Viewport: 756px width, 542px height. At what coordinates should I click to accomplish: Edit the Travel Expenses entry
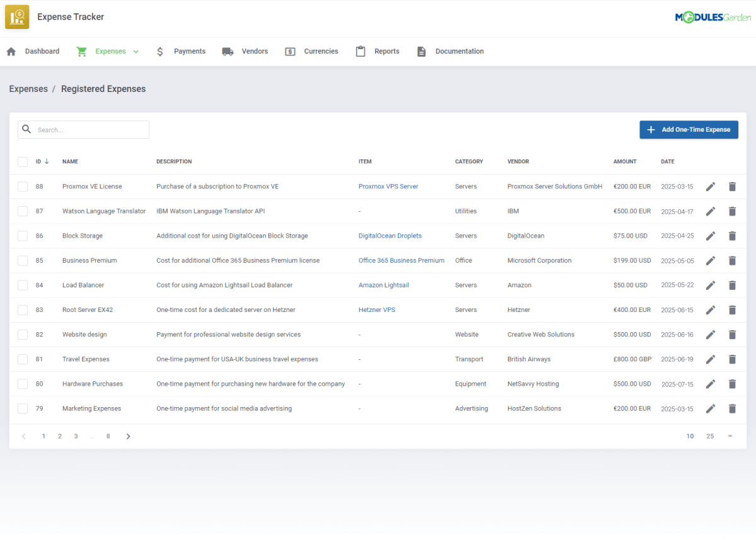coord(711,359)
